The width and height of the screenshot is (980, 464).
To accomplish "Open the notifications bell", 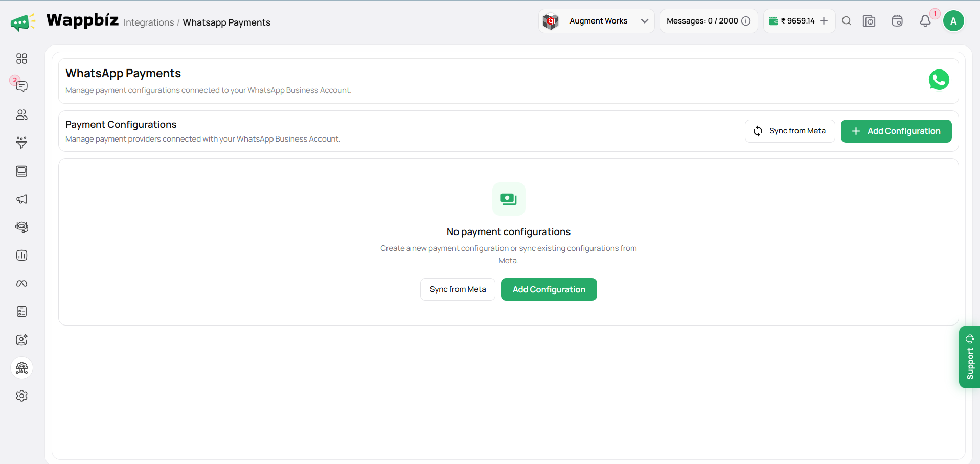I will [x=925, y=21].
